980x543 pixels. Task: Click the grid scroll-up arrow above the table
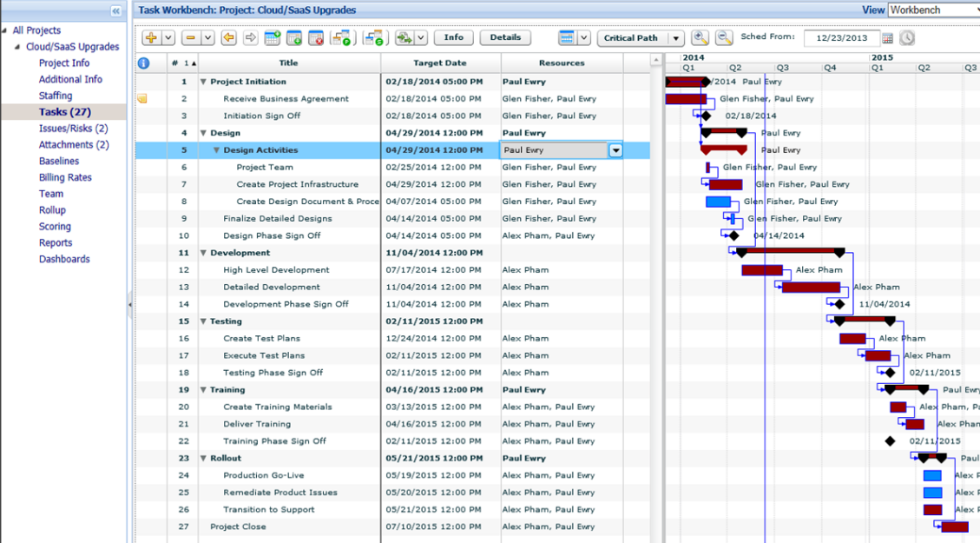pyautogui.click(x=655, y=60)
